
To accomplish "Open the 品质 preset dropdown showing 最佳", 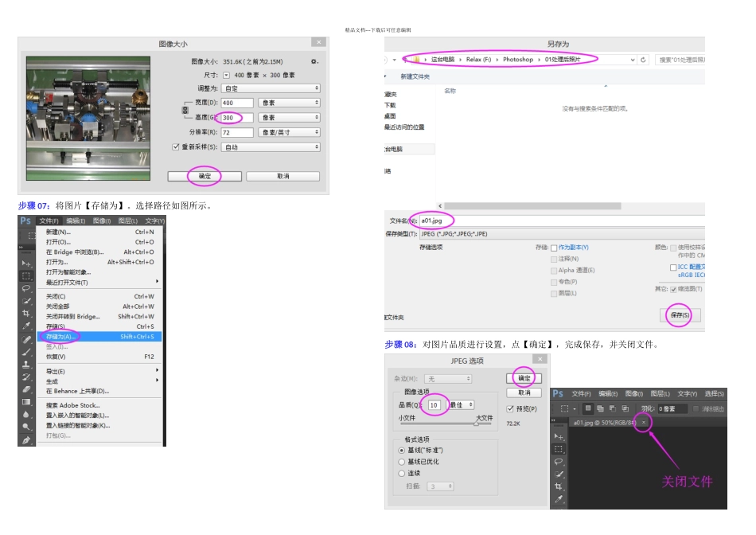I will pyautogui.click(x=462, y=404).
